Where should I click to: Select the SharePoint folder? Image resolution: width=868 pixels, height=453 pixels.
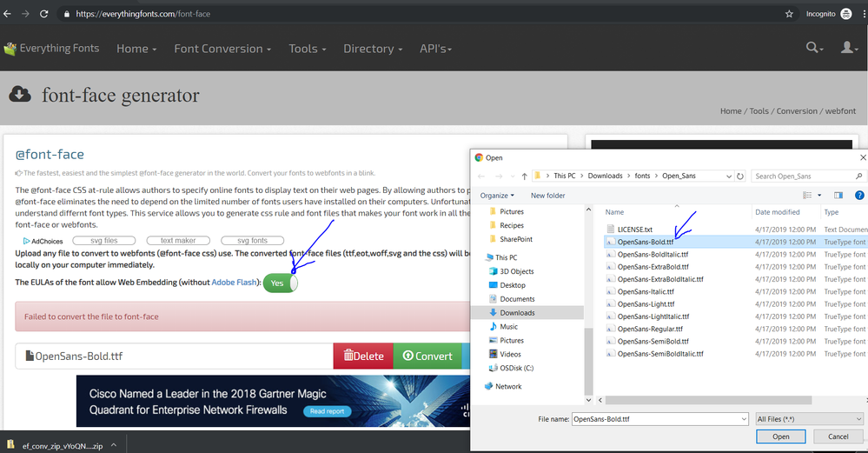[511, 239]
